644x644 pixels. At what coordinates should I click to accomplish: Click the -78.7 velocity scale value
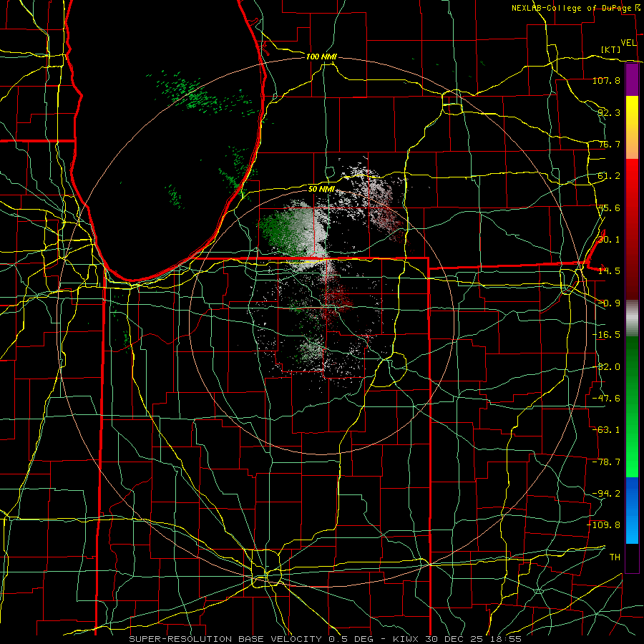606,462
